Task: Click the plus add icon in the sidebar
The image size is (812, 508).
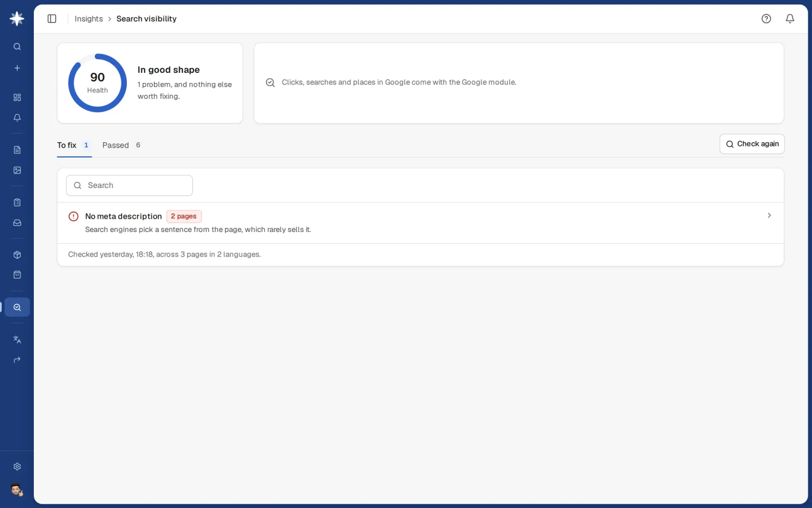Action: pos(17,68)
